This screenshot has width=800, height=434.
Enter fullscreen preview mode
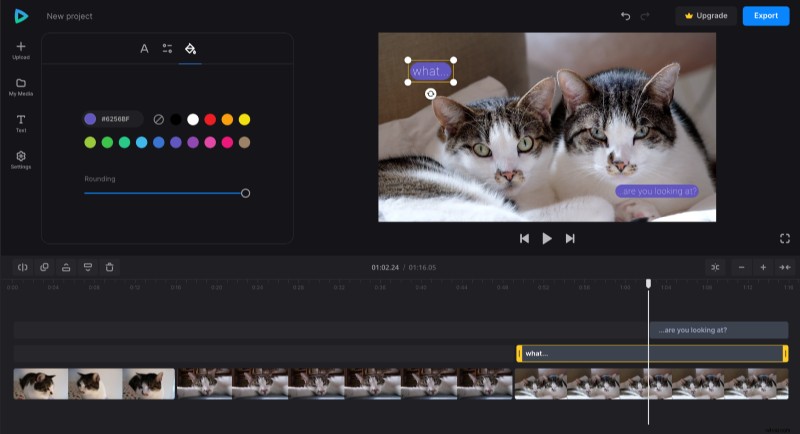tap(785, 239)
